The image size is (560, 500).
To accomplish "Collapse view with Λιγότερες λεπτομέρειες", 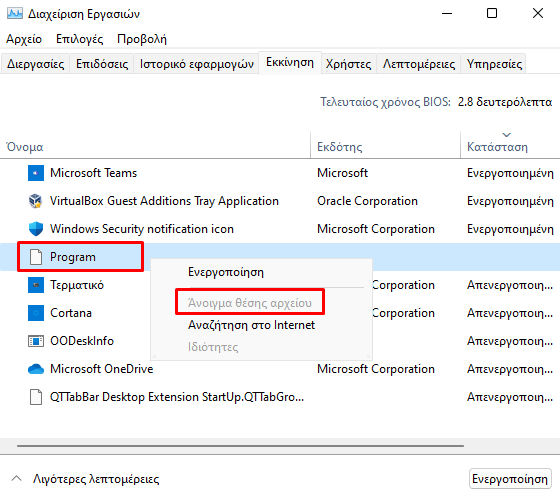I will coord(85,479).
